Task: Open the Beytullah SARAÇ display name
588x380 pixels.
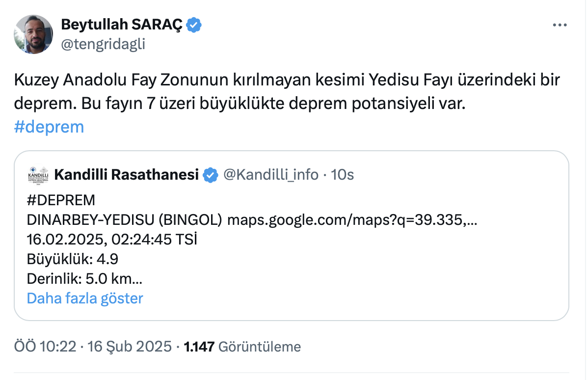Action: (122, 25)
